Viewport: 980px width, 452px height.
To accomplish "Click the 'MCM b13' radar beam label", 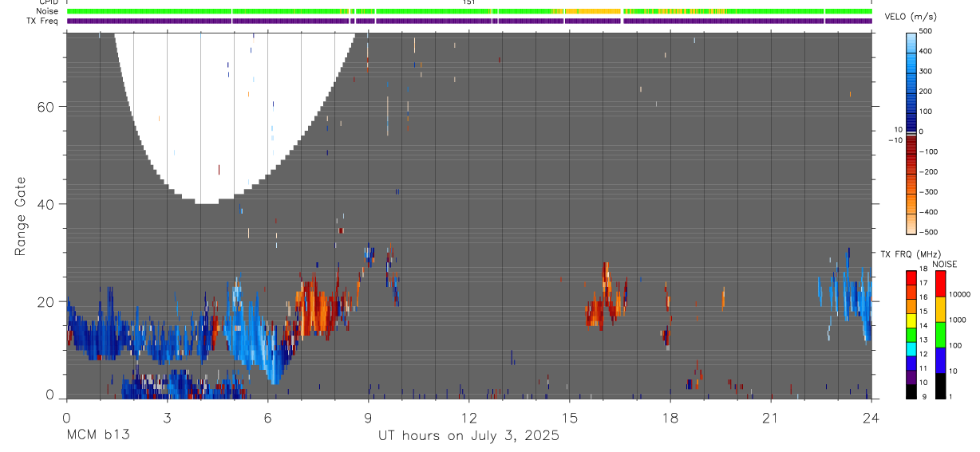I will click(x=97, y=435).
